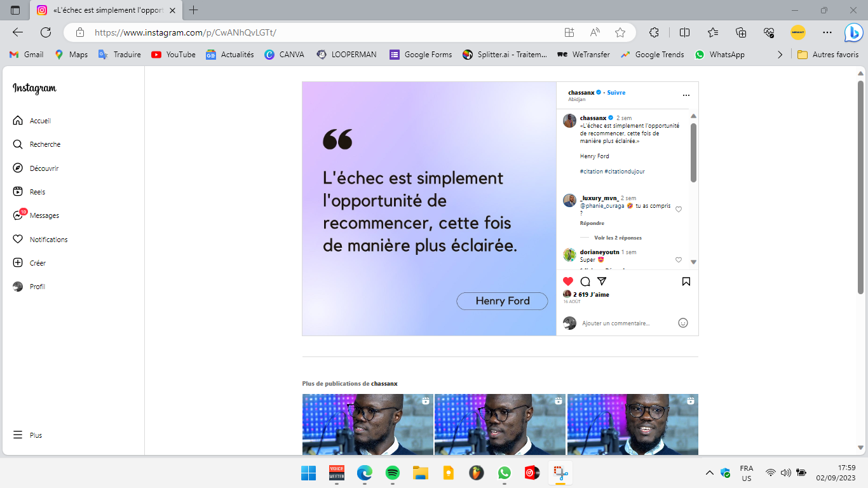The width and height of the screenshot is (868, 488).
Task: Click the Ajouter un commentaire field
Action: click(626, 323)
